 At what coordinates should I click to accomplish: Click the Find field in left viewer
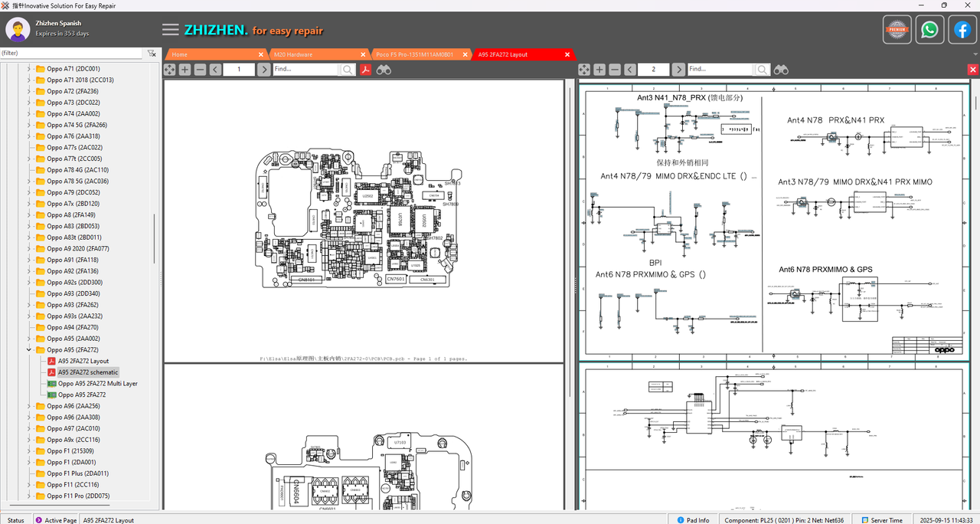pyautogui.click(x=305, y=70)
